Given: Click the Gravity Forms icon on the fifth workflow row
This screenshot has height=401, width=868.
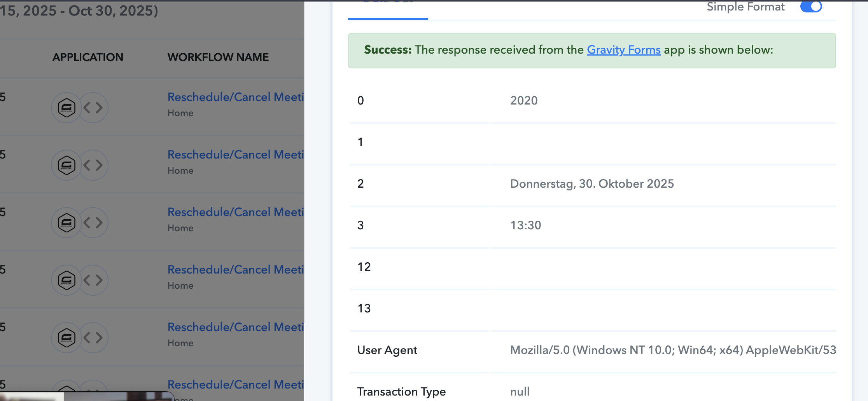Looking at the screenshot, I should point(66,337).
